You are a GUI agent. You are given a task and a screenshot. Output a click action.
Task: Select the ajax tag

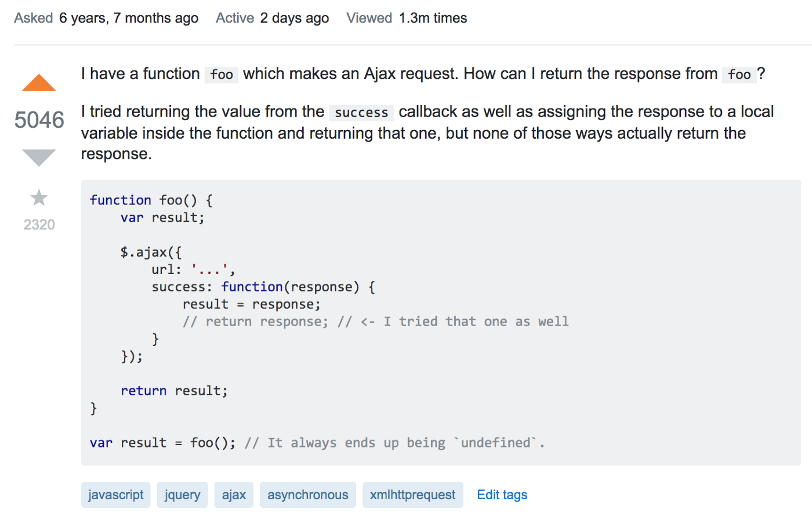pyautogui.click(x=234, y=495)
